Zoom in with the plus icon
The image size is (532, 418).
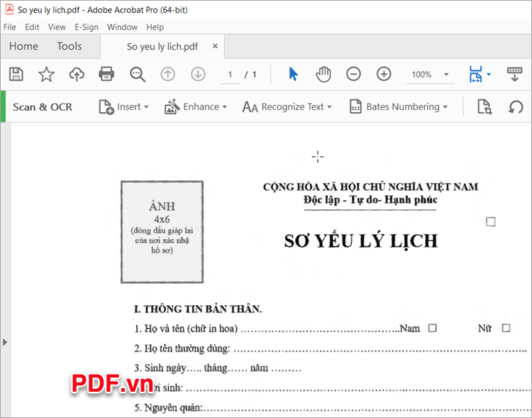(384, 74)
